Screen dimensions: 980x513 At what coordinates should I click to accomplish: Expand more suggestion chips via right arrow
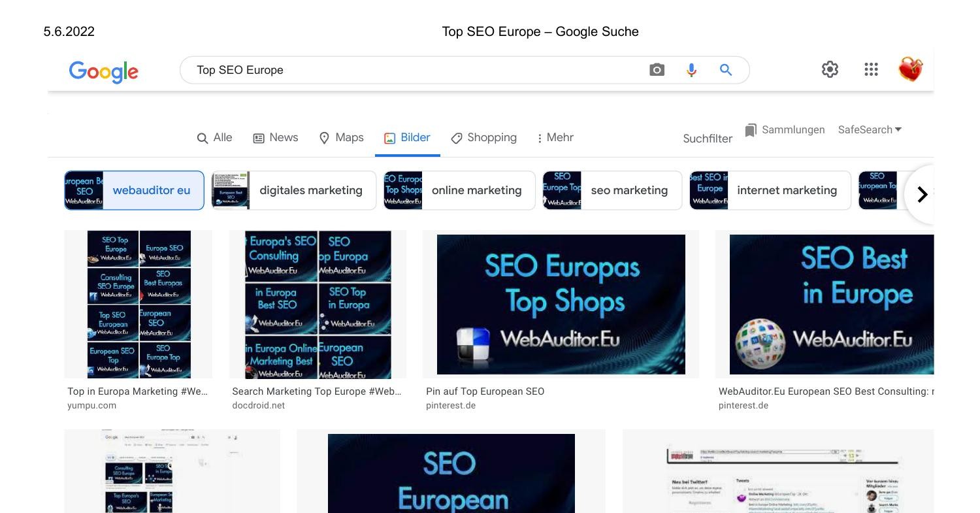pos(923,194)
